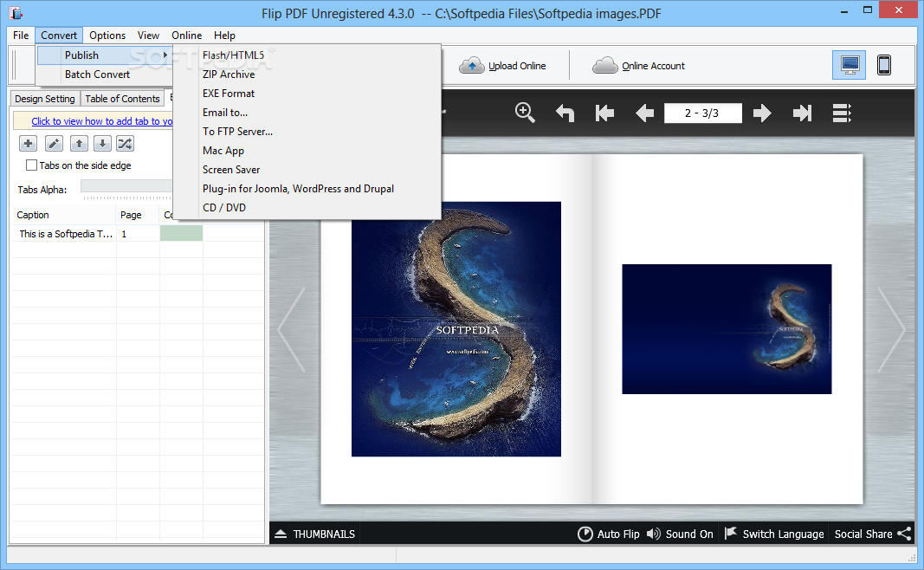Screen dimensions: 924x570
Task: Click page value 1 in tab row
Action: pyautogui.click(x=125, y=234)
